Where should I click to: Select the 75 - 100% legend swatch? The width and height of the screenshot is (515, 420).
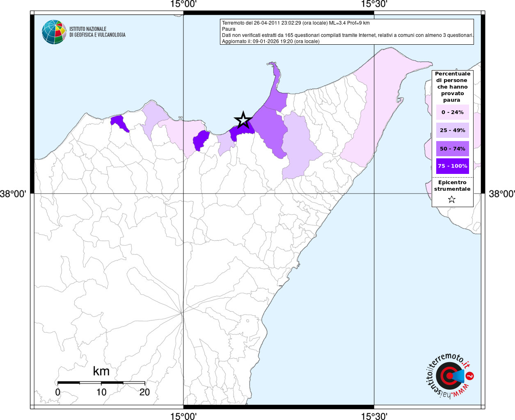tap(453, 166)
